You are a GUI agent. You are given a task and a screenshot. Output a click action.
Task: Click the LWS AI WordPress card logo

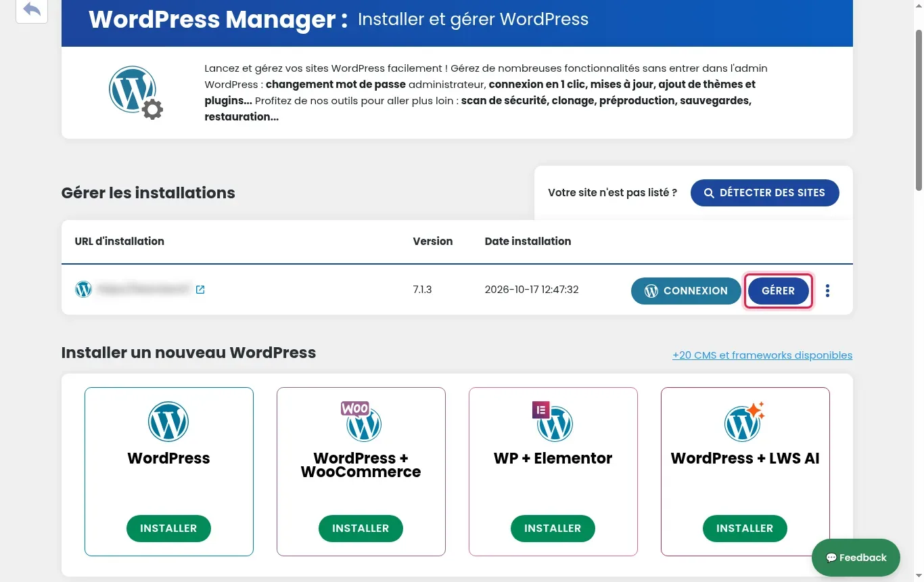click(744, 421)
